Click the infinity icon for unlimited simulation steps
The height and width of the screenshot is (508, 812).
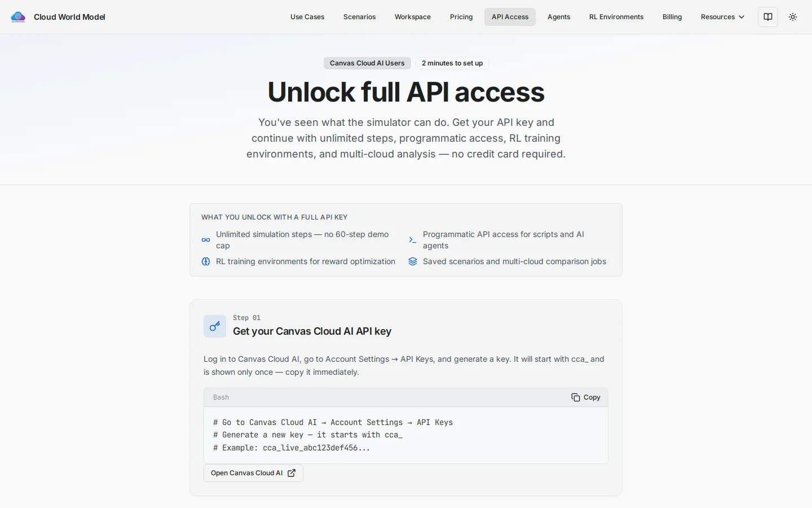pyautogui.click(x=206, y=240)
